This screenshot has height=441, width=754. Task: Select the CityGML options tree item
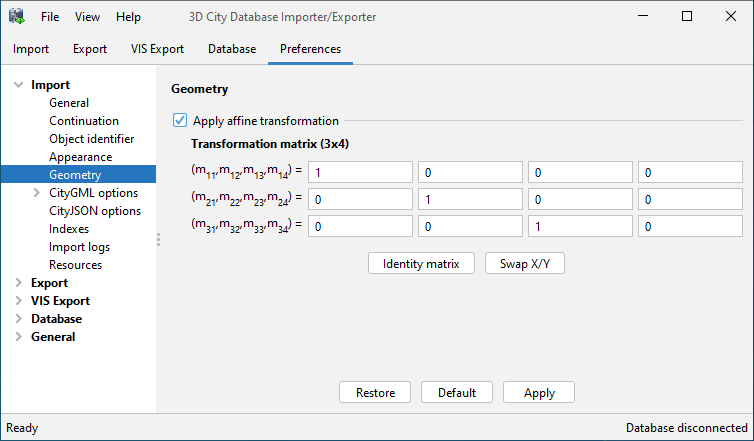(93, 193)
